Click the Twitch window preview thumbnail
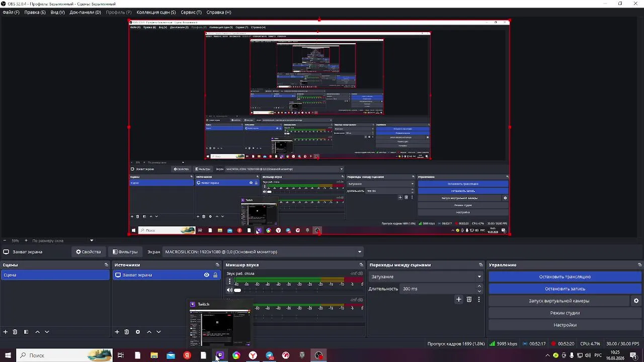Viewport: 644px width, 362px height. 220,328
